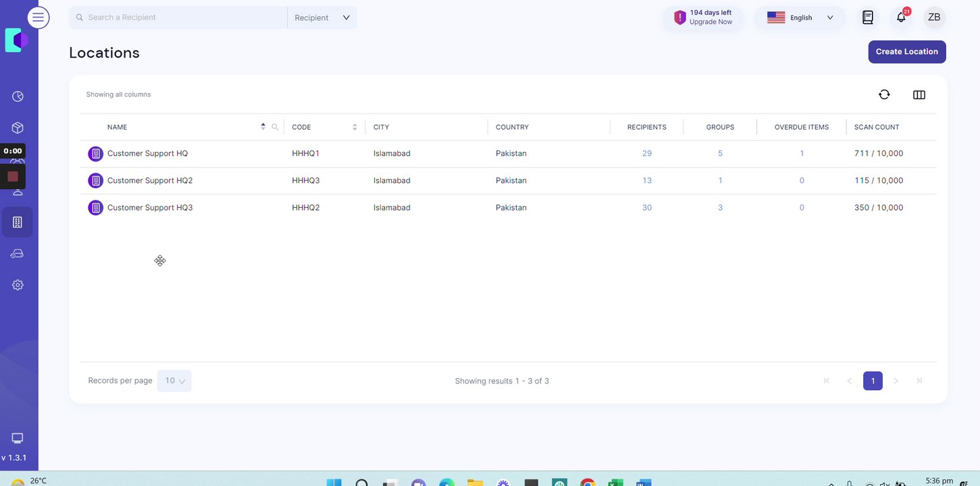The height and width of the screenshot is (486, 980).
Task: Open the column chooser icon
Action: click(919, 94)
